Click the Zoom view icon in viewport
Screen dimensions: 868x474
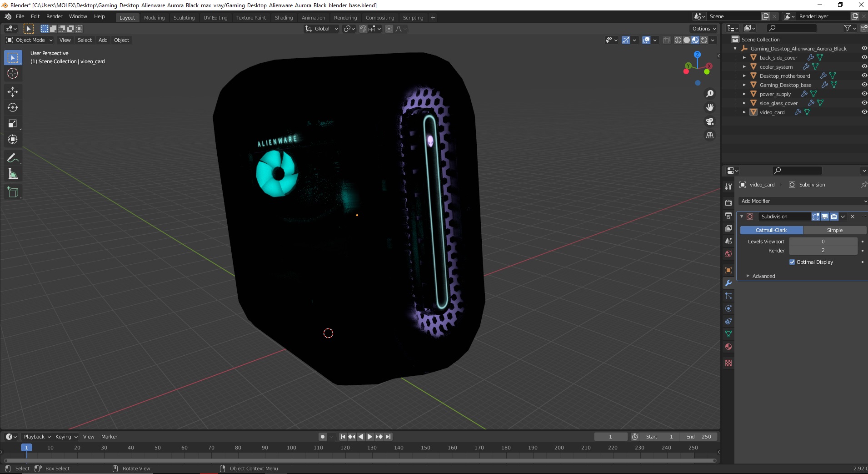(709, 94)
